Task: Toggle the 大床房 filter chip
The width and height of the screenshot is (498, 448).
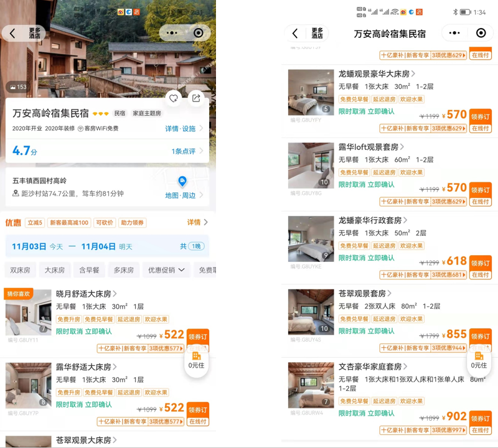Action: [x=55, y=270]
